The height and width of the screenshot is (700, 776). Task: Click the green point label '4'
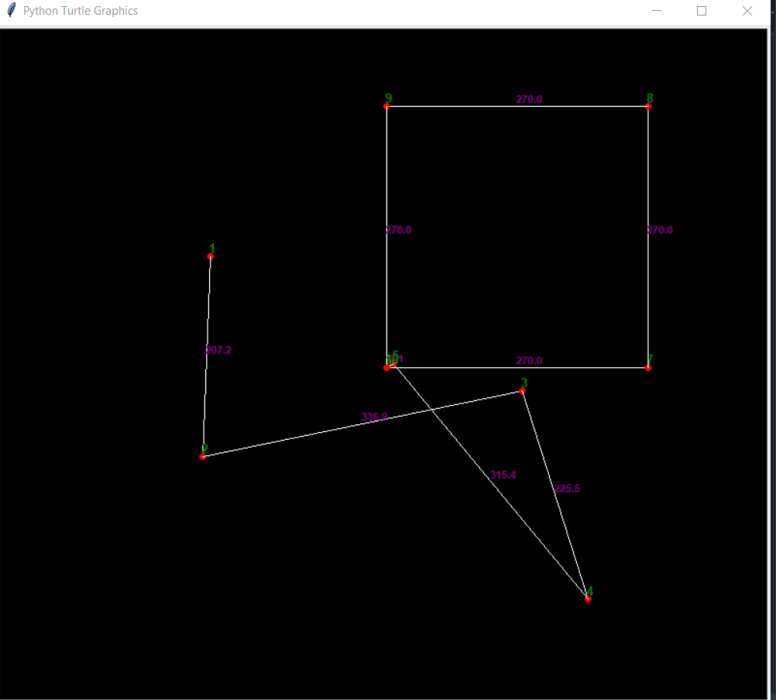point(589,591)
